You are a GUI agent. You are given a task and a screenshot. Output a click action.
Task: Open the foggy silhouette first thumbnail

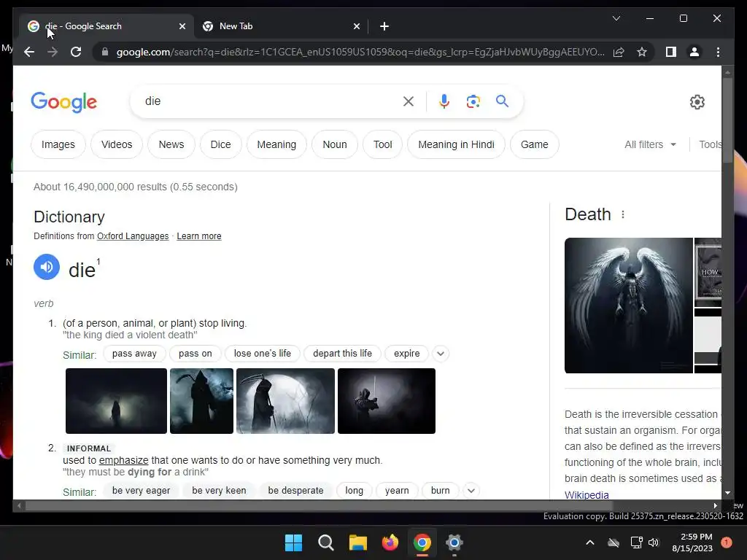pyautogui.click(x=116, y=401)
